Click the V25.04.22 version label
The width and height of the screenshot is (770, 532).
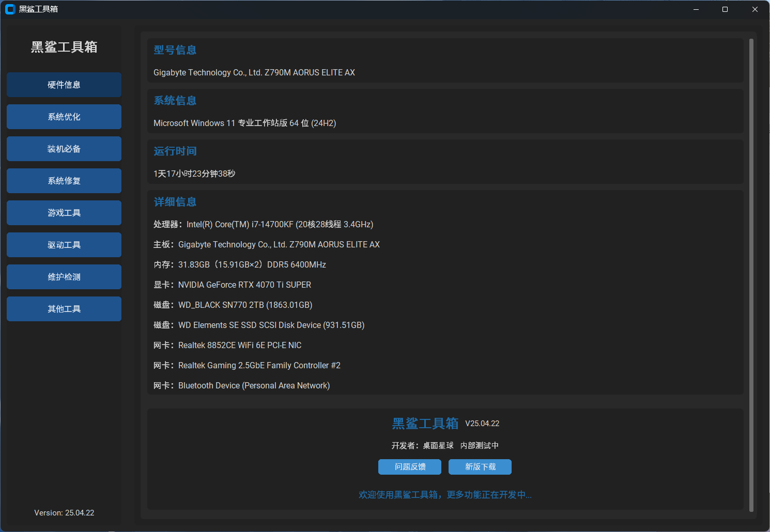(x=482, y=424)
